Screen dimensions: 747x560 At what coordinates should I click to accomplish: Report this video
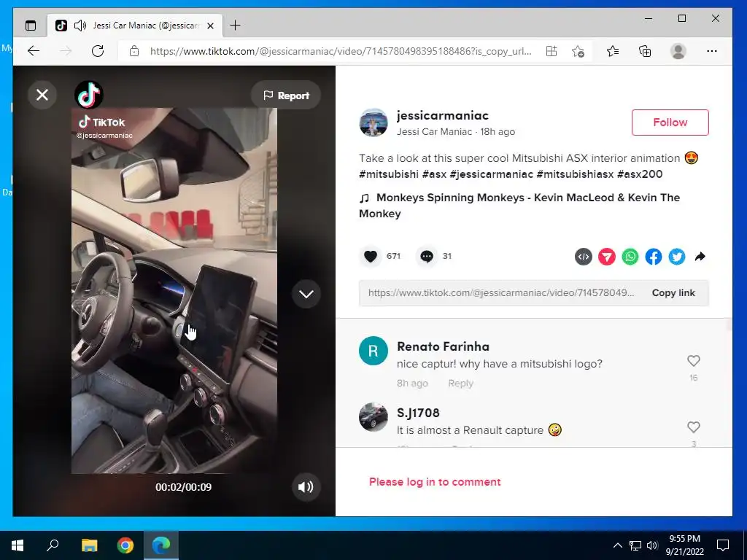point(286,96)
